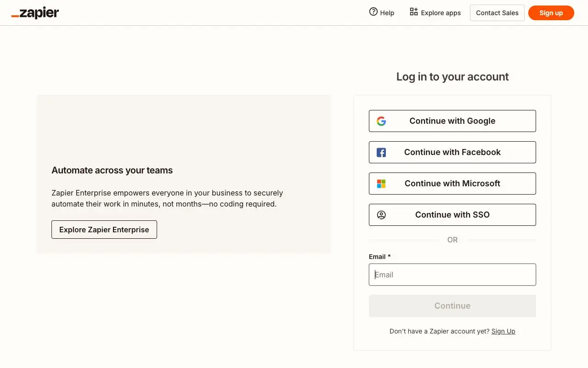Choose Continue with Facebook

[452, 152]
